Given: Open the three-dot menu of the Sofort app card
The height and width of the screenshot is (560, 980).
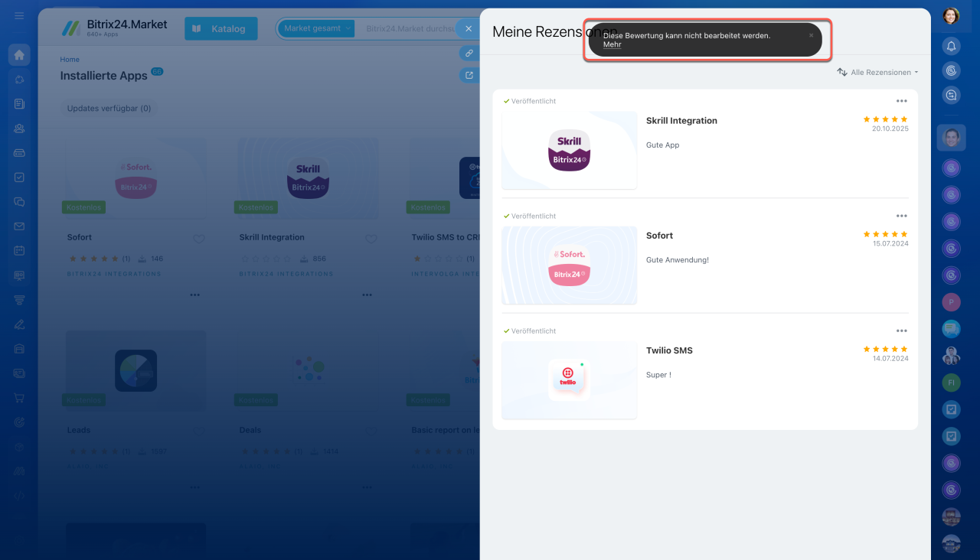Looking at the screenshot, I should 195,295.
